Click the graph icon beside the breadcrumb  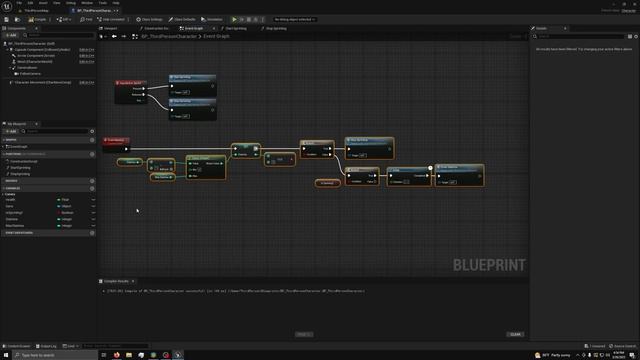135,36
